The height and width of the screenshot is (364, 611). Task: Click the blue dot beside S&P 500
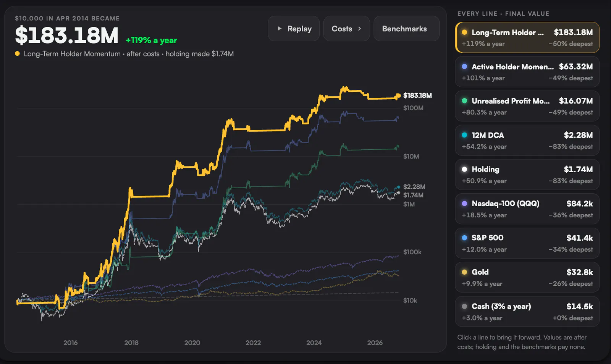tap(464, 238)
